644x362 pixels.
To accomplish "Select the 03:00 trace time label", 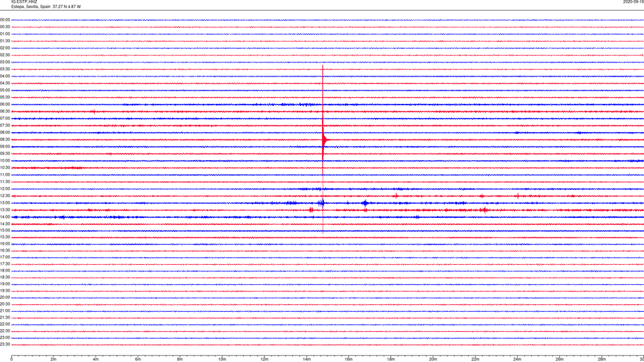I will [x=5, y=62].
